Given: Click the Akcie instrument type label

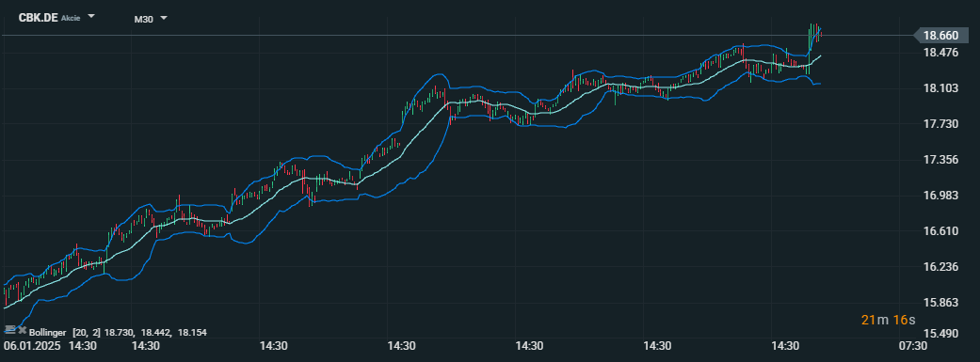Looking at the screenshot, I should pyautogui.click(x=70, y=19).
